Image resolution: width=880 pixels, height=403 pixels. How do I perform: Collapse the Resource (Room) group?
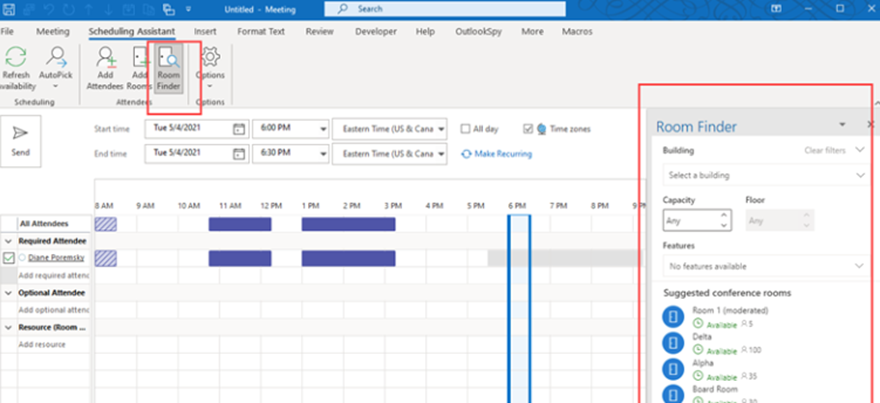[x=9, y=327]
